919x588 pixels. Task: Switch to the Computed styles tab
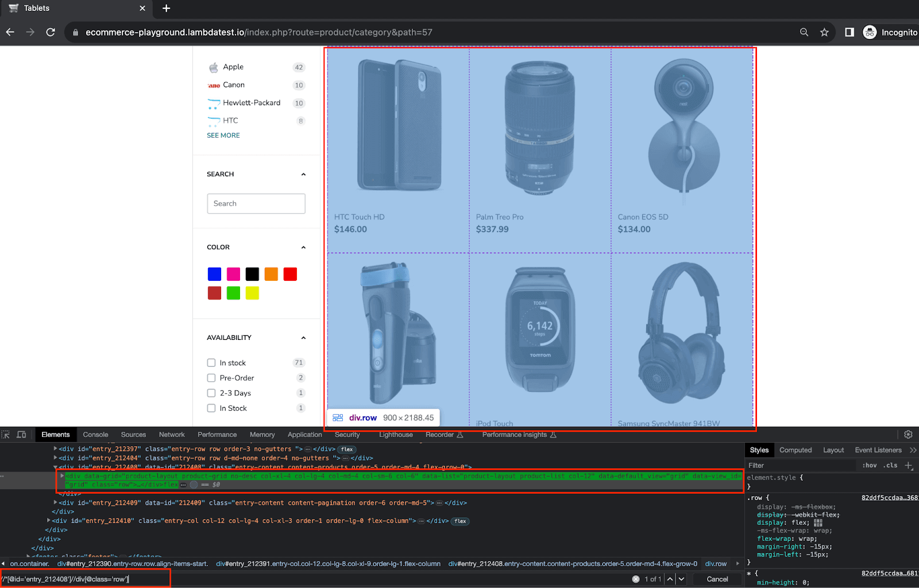coord(796,450)
